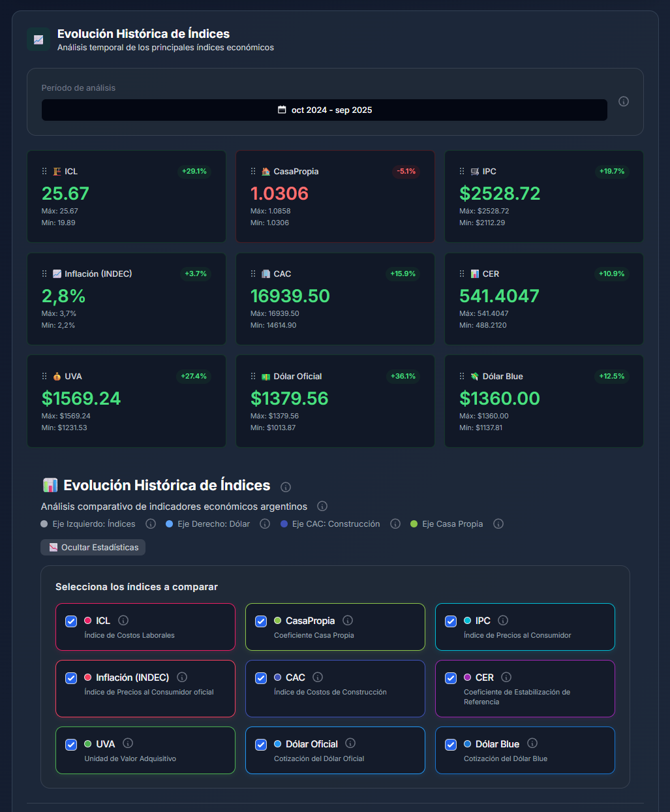This screenshot has height=812, width=670.
Task: Click the +36.1% badge on Dólar Oficial card
Action: click(x=403, y=376)
